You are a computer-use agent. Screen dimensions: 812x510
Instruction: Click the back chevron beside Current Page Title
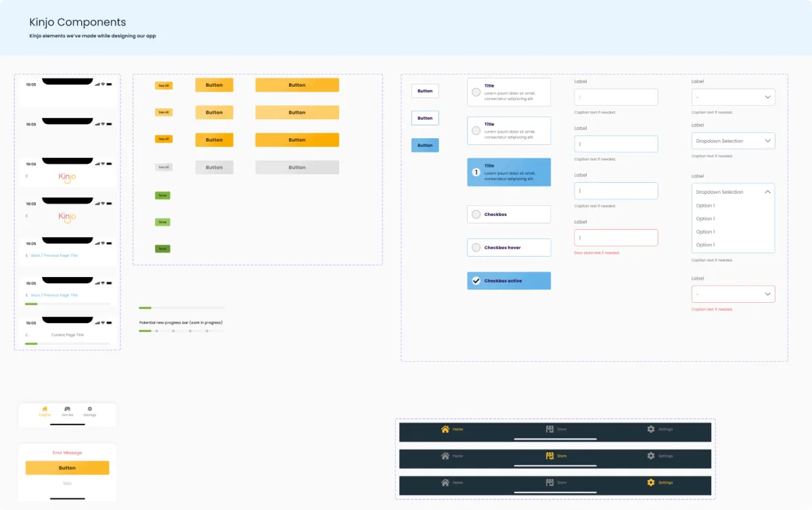click(27, 335)
